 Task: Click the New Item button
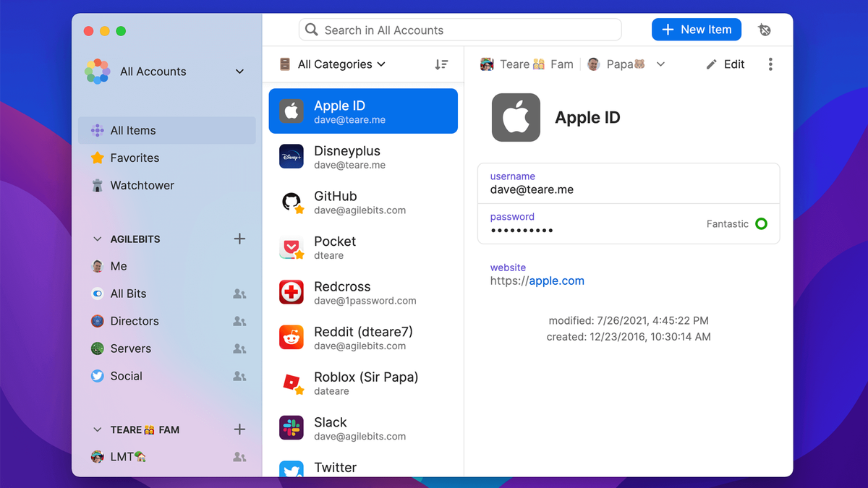click(697, 30)
